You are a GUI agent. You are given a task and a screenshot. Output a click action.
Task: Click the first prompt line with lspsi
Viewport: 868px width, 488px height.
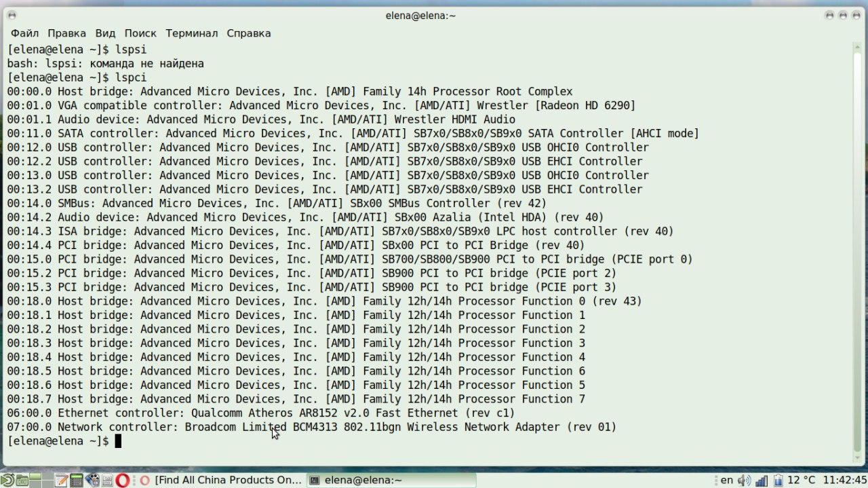77,50
